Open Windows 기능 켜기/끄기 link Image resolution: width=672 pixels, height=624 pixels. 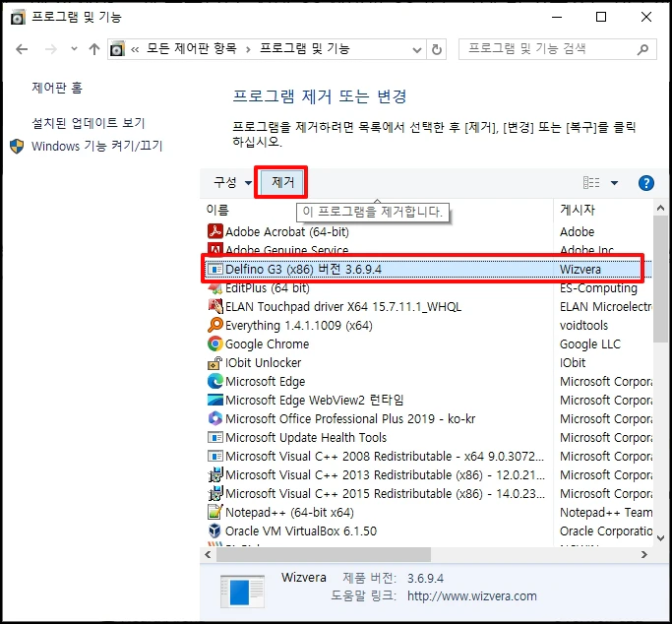(x=97, y=146)
